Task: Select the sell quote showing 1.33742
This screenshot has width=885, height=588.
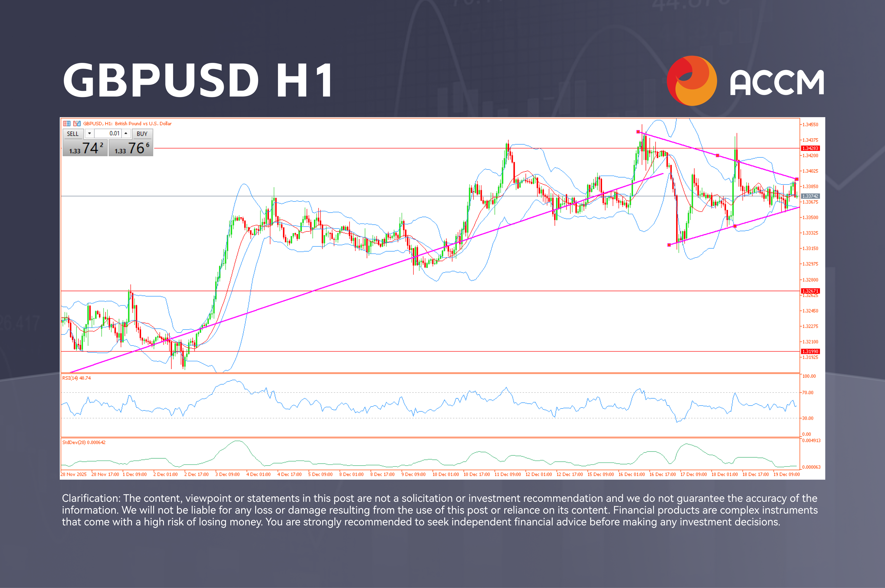Action: 85,149
